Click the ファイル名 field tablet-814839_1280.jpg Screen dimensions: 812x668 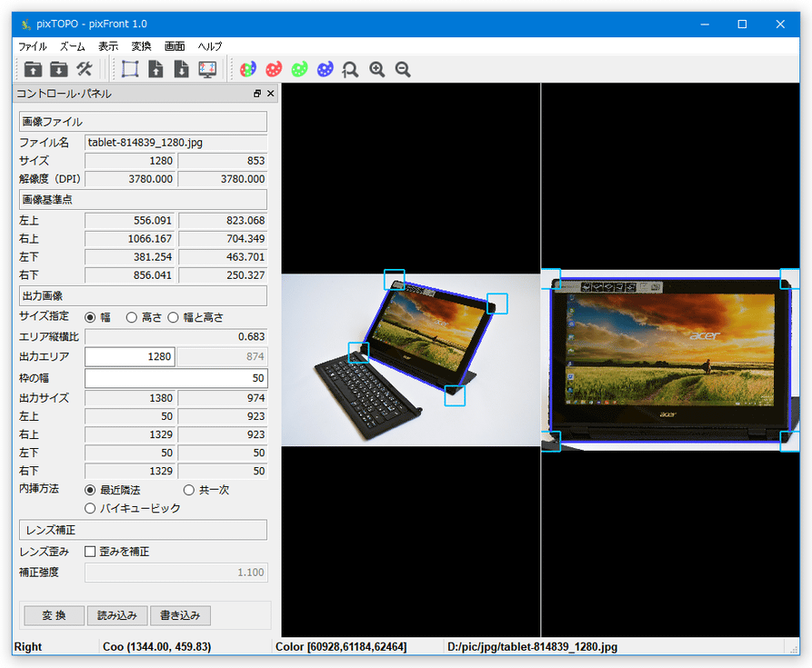[176, 143]
